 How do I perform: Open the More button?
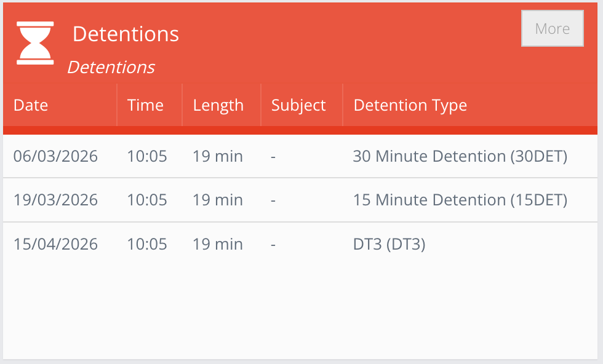pos(552,28)
